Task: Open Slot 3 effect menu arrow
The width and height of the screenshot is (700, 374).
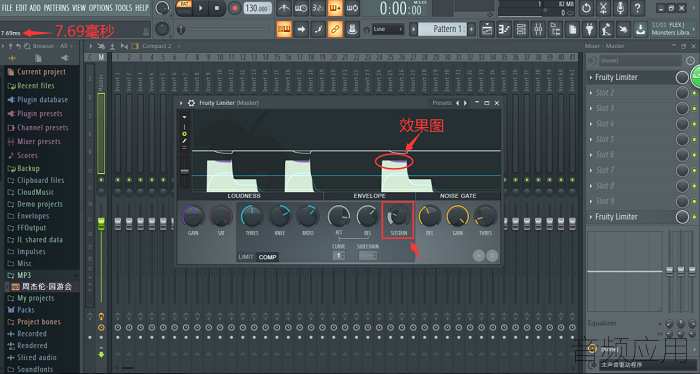Action: click(591, 108)
